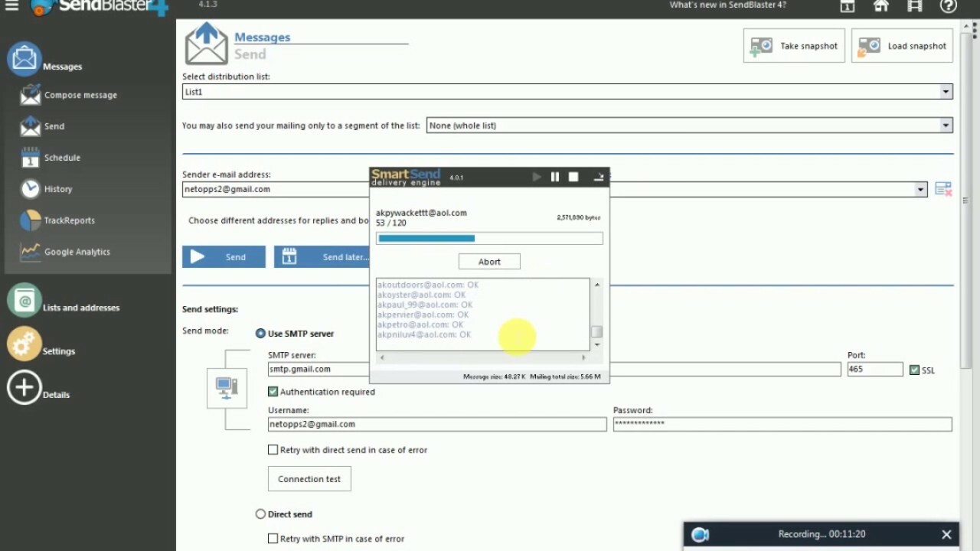This screenshot has height=551, width=980.
Task: Click the Schedule calendar icon
Action: [x=30, y=158]
